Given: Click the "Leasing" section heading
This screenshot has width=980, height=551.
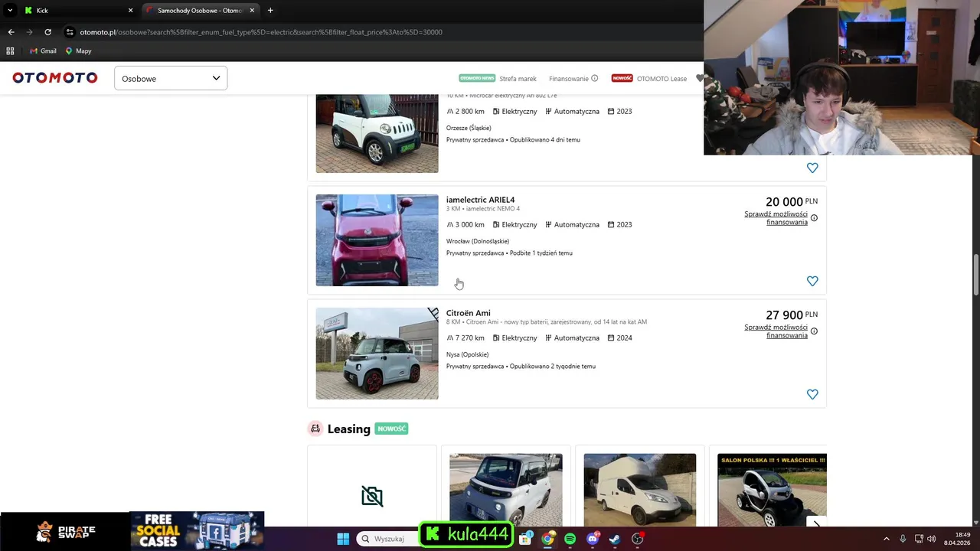Looking at the screenshot, I should pos(348,429).
